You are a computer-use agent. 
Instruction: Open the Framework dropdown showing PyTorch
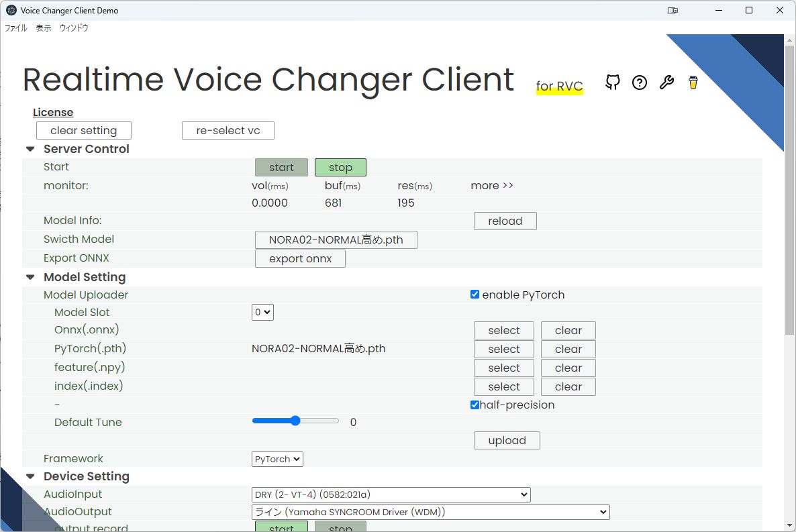click(277, 459)
